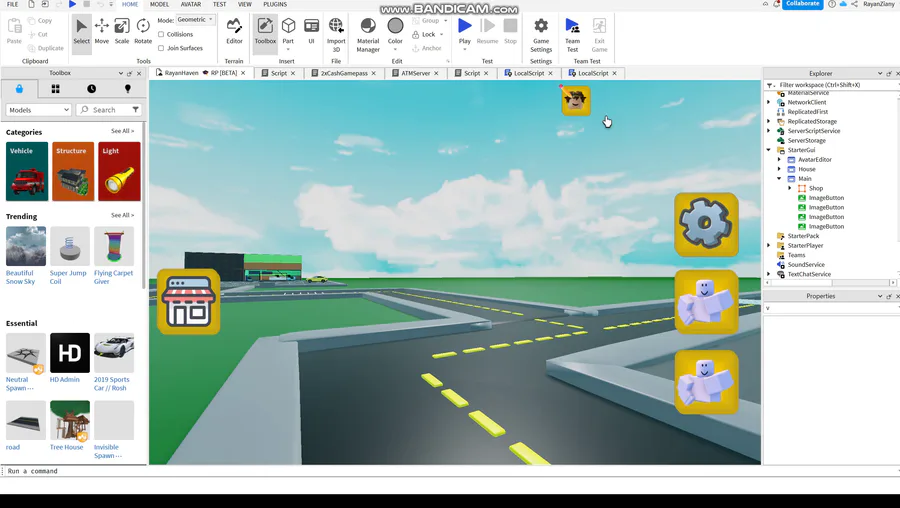Viewport: 900px width, 508px height.
Task: Open the Light category card
Action: (119, 172)
